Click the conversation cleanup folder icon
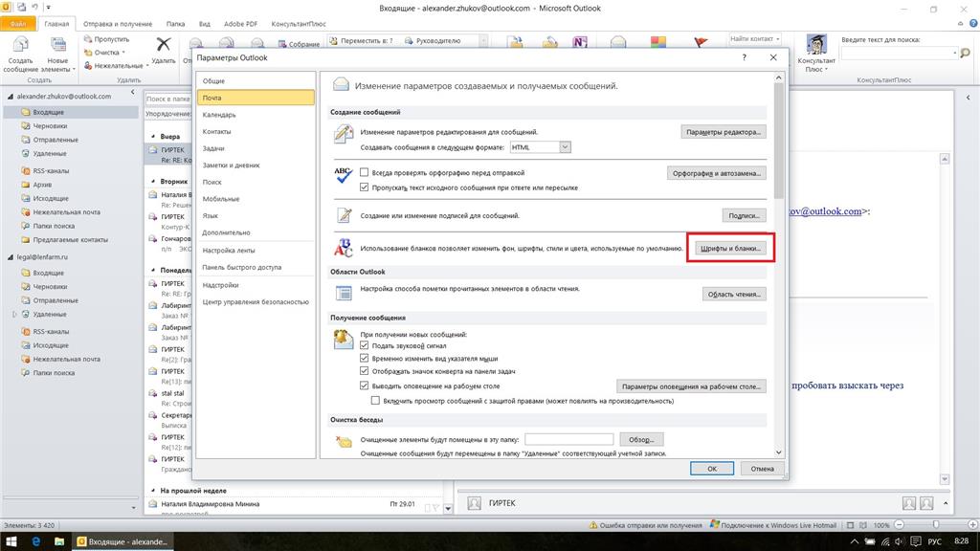 (344, 441)
